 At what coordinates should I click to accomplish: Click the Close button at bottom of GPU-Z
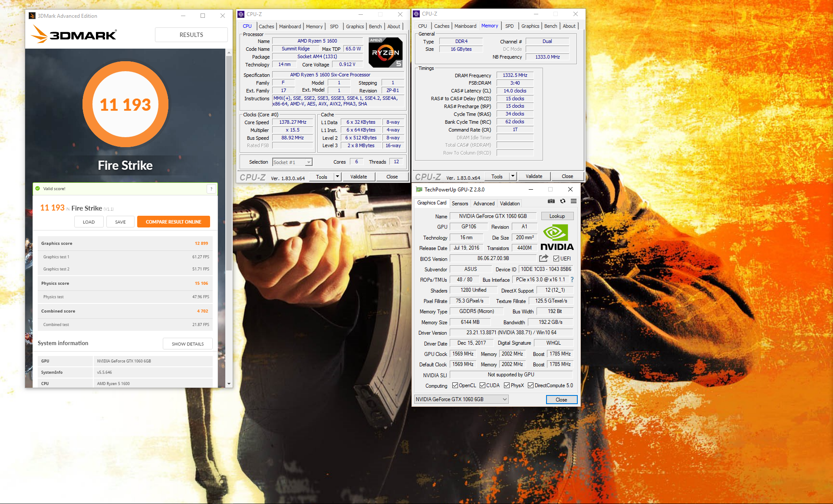click(x=561, y=400)
